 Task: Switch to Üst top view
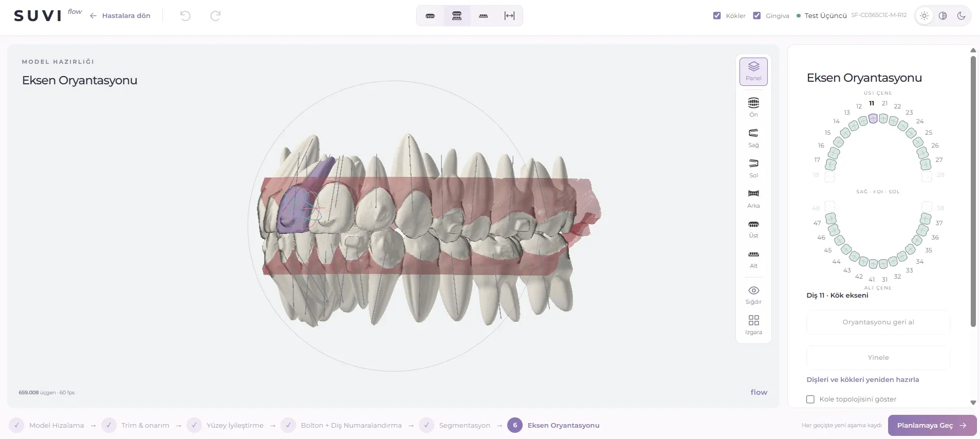[x=753, y=228]
